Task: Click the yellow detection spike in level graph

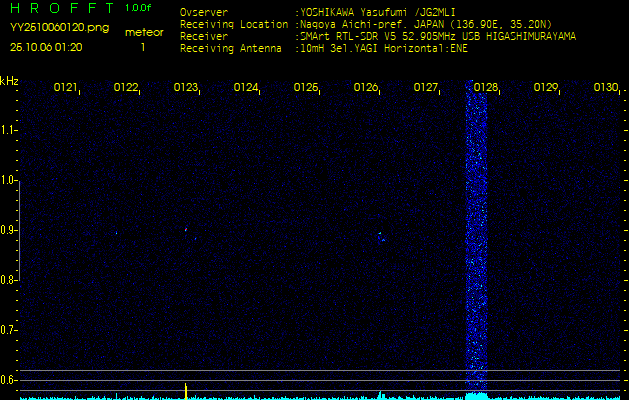Action: click(186, 391)
